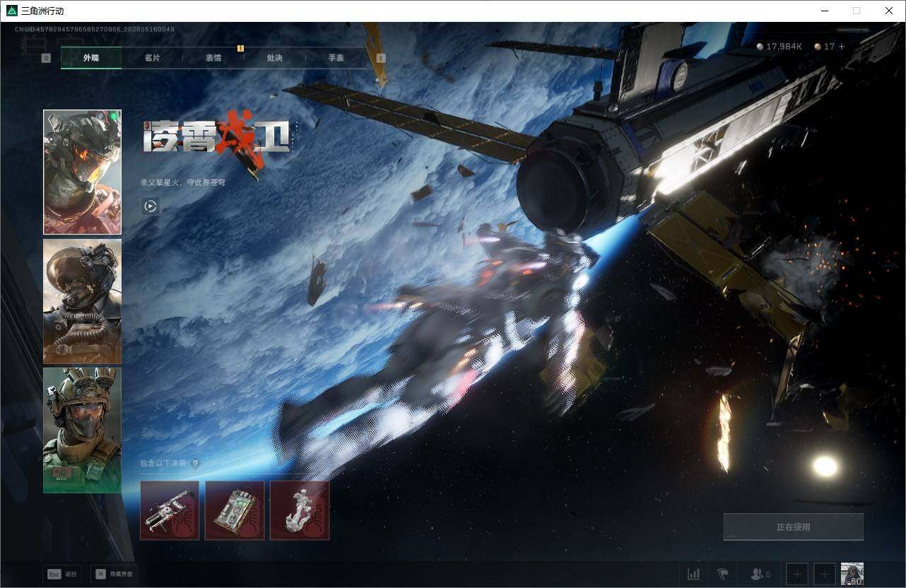Image resolution: width=906 pixels, height=588 pixels.
Task: Click the 隐藏界面 hide-interface button
Action: pyautogui.click(x=114, y=574)
